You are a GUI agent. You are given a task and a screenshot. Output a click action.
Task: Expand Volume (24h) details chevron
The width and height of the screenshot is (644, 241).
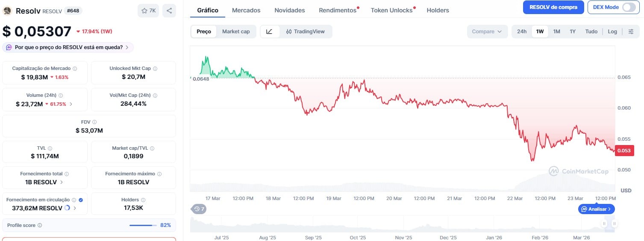[71, 104]
